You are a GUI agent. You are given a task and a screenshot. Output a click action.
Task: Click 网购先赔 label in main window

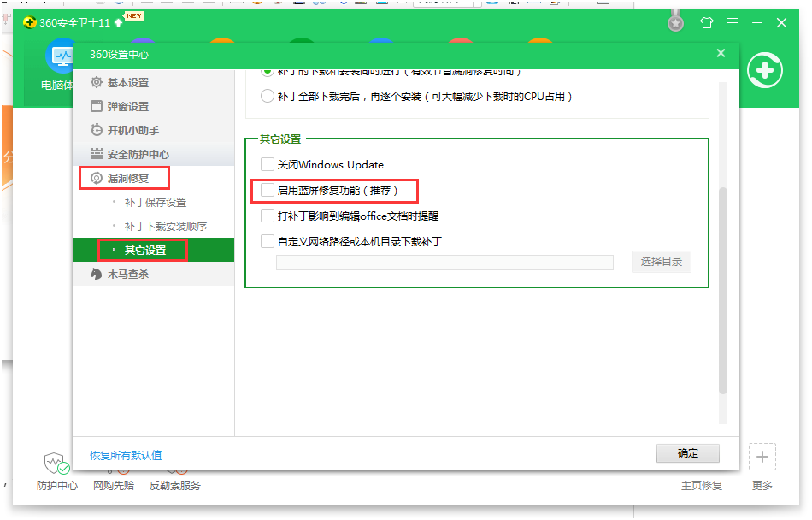[x=114, y=485]
